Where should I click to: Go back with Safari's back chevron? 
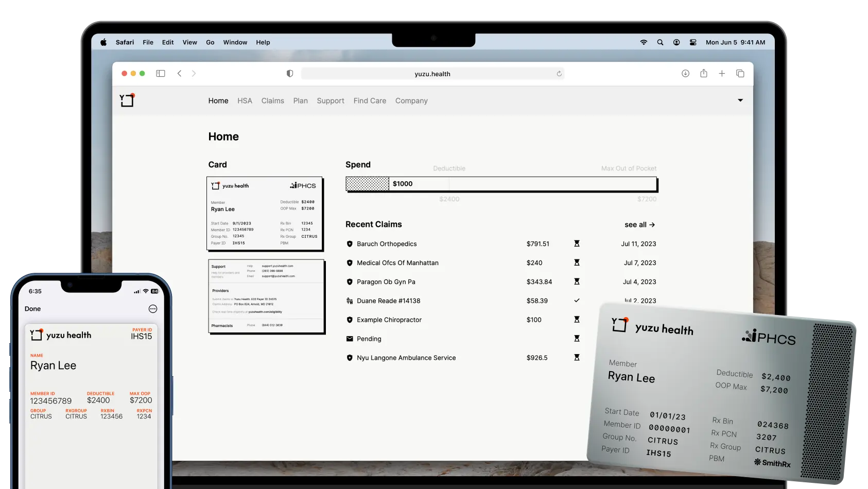click(180, 74)
